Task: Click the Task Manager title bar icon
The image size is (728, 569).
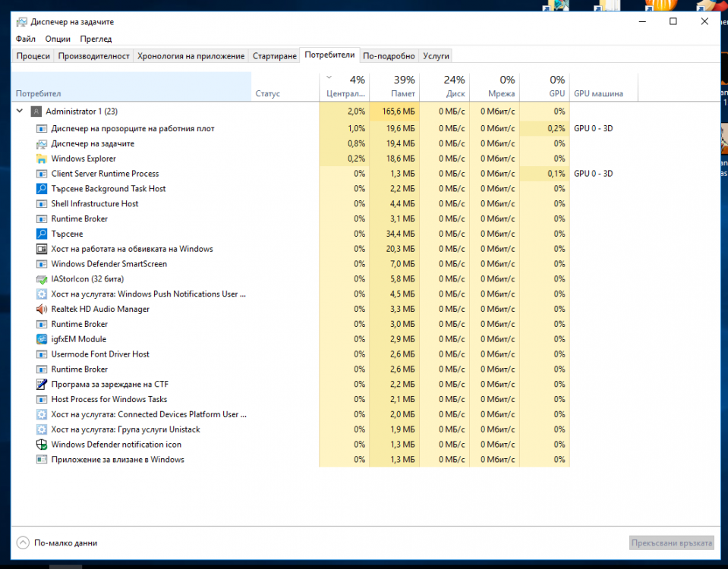Action: pyautogui.click(x=21, y=22)
